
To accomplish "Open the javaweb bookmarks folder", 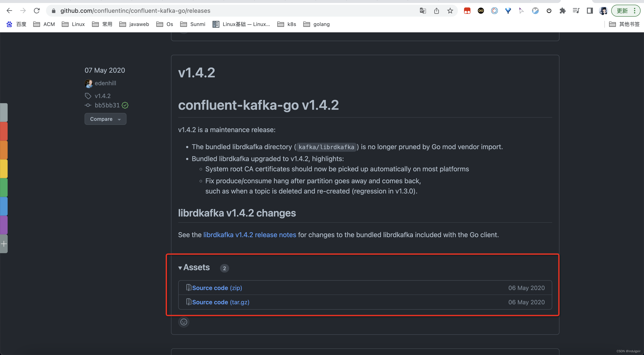I will [134, 24].
